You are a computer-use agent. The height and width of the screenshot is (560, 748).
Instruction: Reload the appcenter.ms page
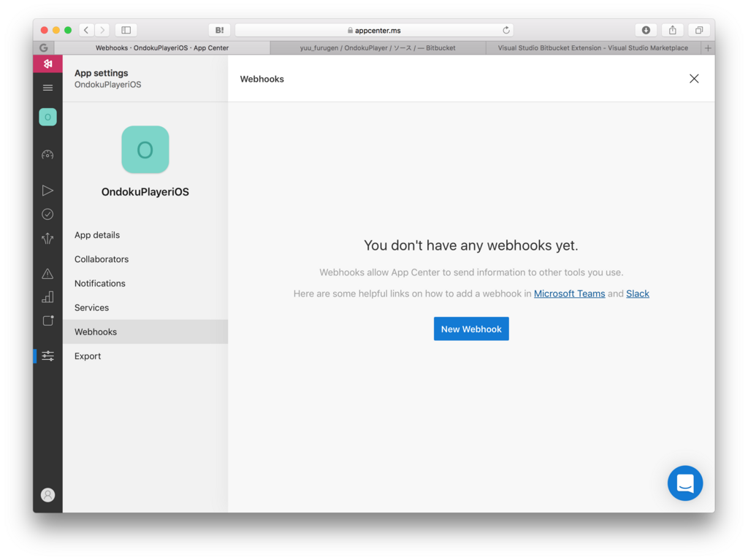506,30
